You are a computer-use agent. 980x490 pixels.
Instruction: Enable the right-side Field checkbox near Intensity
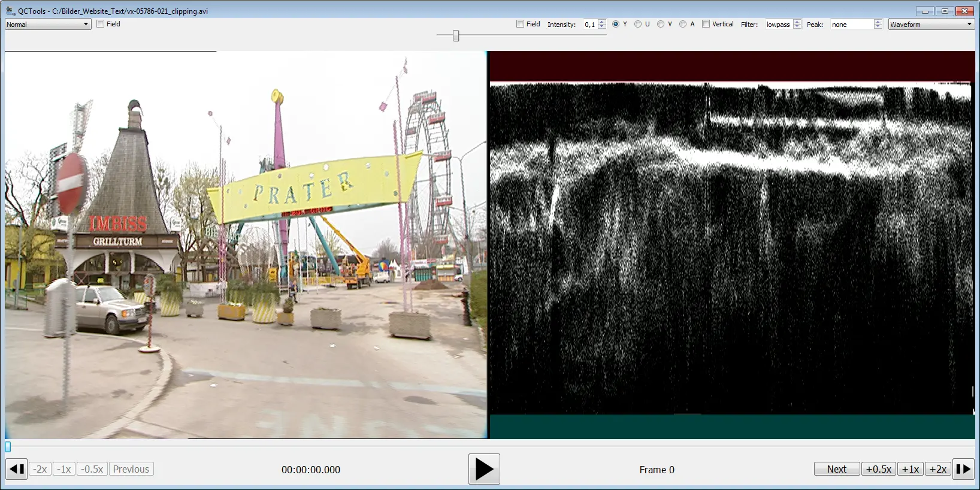click(x=520, y=24)
